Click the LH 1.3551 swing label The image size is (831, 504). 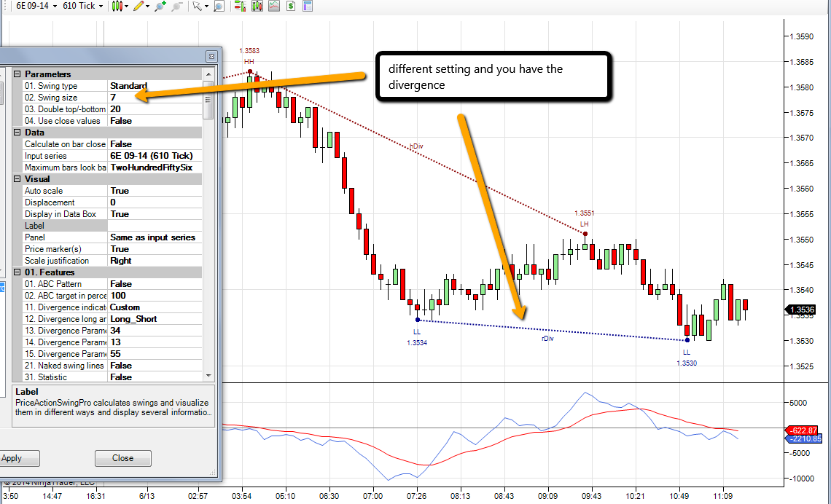coord(585,218)
